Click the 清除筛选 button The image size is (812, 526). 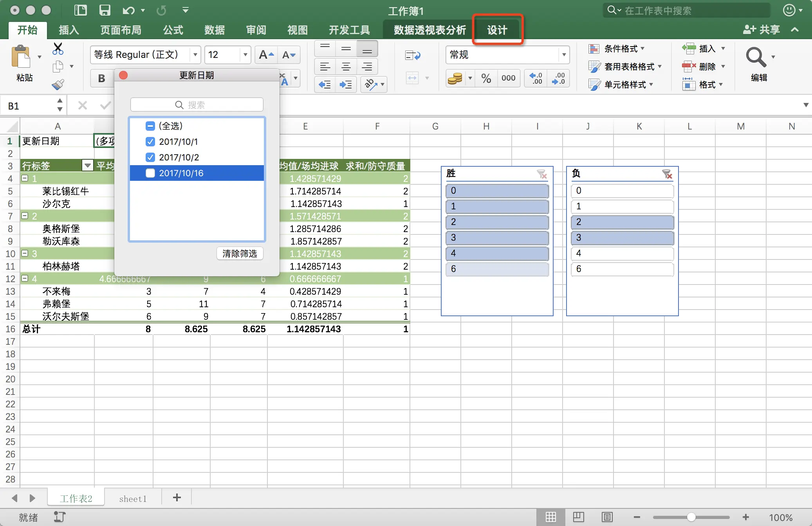pos(240,254)
